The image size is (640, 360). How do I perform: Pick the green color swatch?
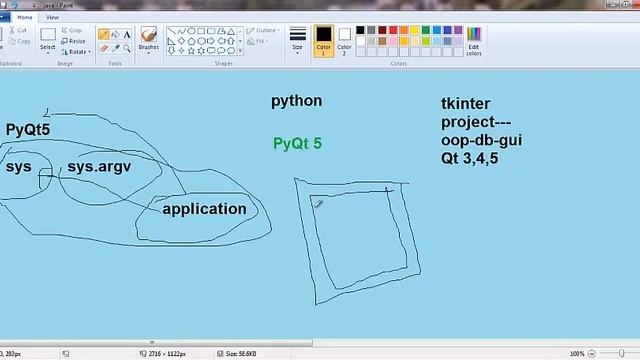[426, 30]
